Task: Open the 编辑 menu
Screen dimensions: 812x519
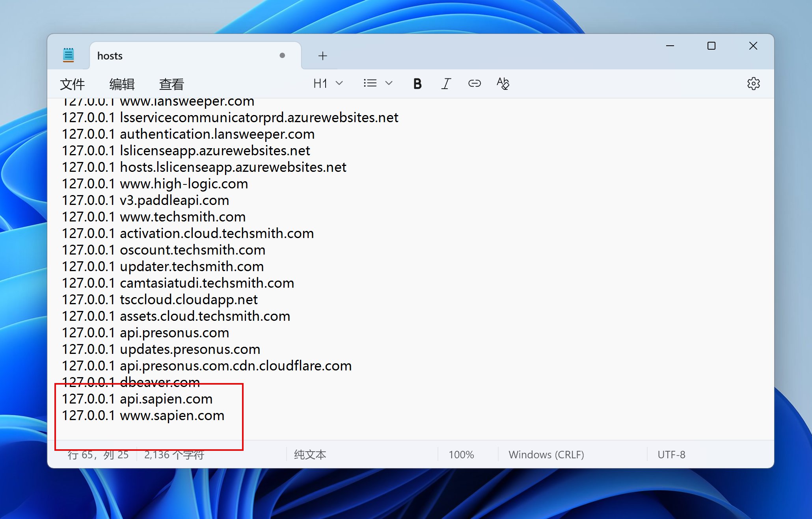Action: 122,84
